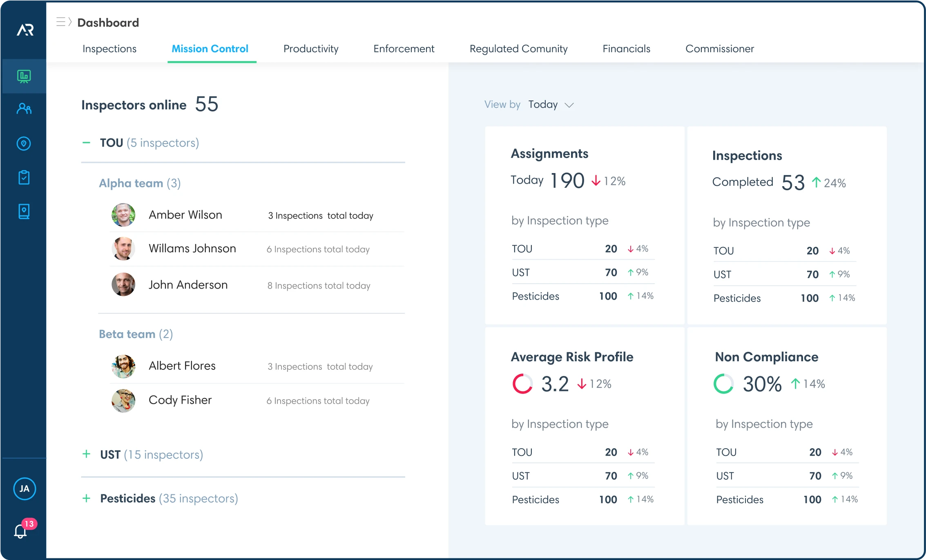926x560 pixels.
Task: Switch to the Financials tab
Action: coord(626,49)
